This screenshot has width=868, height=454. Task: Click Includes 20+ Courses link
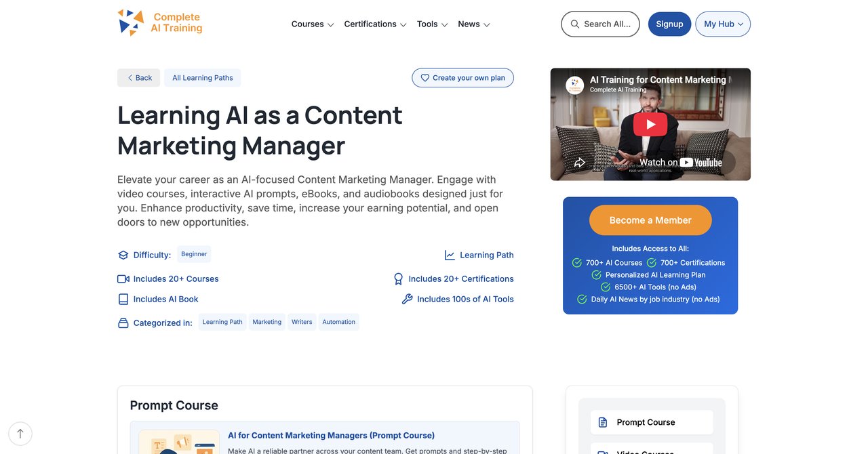[176, 278]
